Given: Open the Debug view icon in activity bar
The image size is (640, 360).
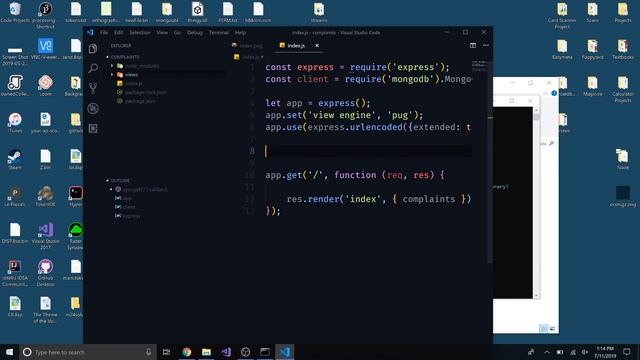Looking at the screenshot, I should pyautogui.click(x=93, y=108).
